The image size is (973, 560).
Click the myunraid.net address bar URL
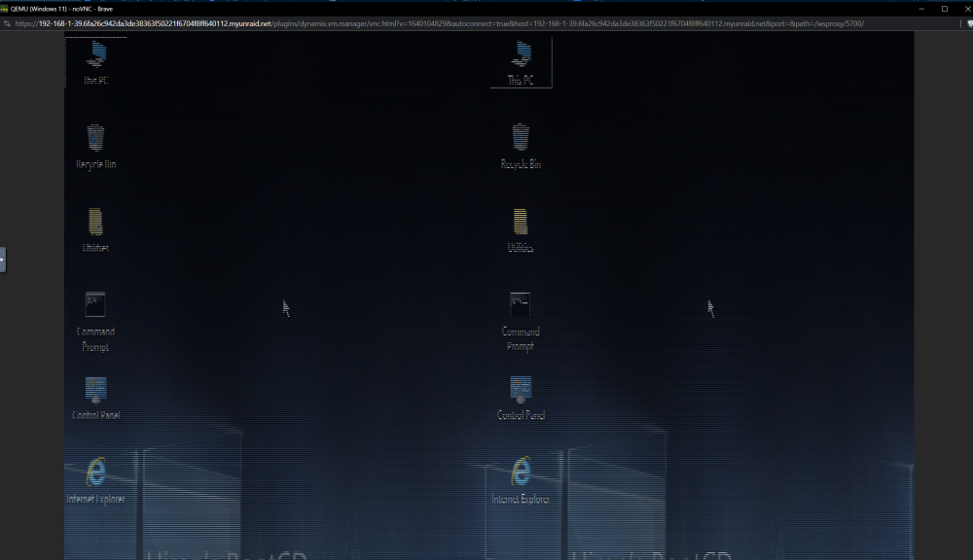440,23
